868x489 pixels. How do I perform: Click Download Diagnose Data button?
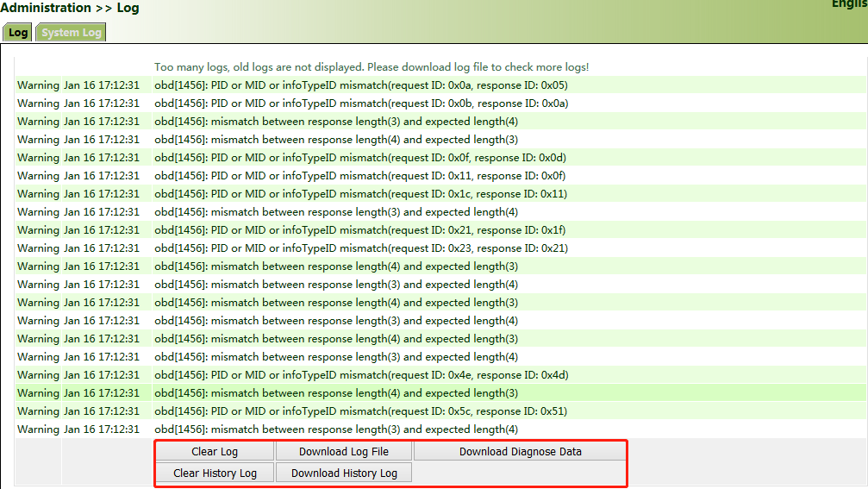521,451
